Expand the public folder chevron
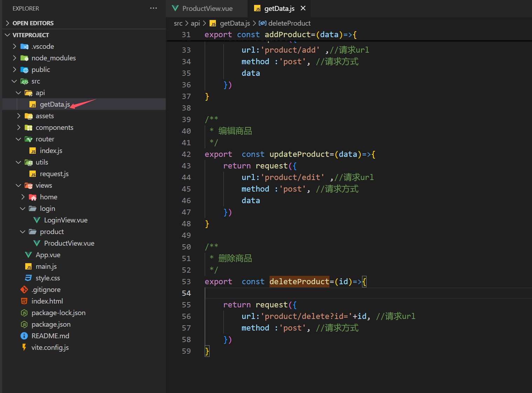The image size is (532, 393). pyautogui.click(x=14, y=69)
